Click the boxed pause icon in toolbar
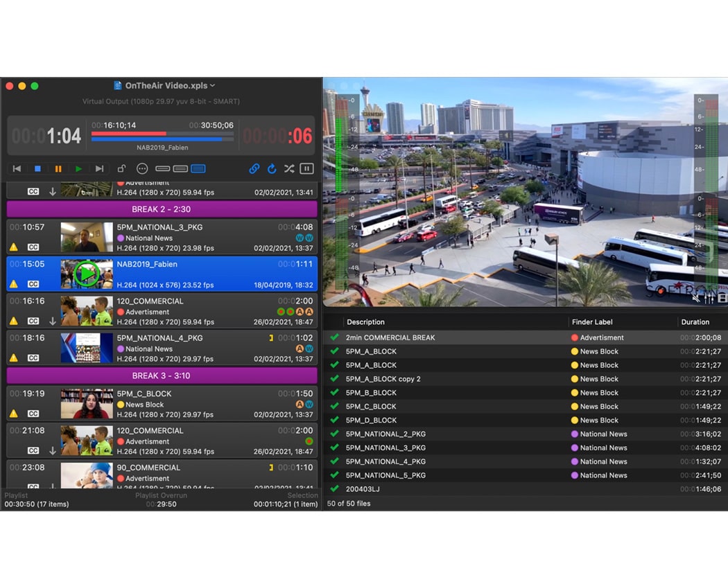Screen dimensions: 728x582 (306, 168)
